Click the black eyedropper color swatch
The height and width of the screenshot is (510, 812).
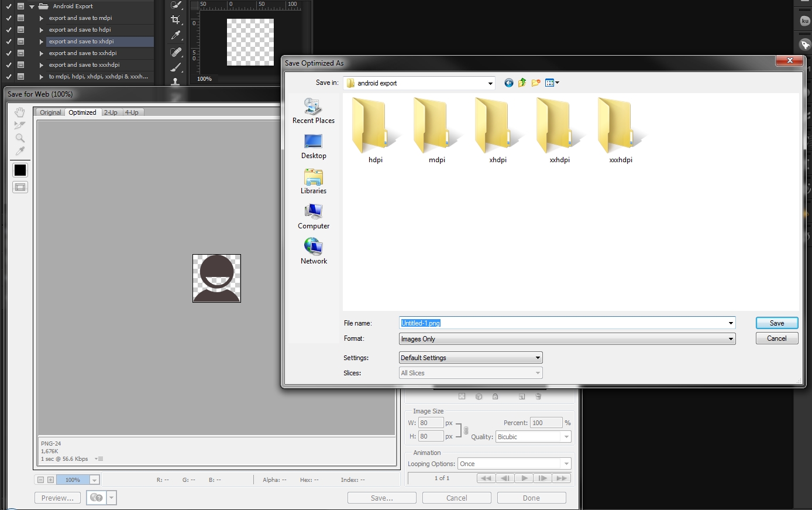20,170
